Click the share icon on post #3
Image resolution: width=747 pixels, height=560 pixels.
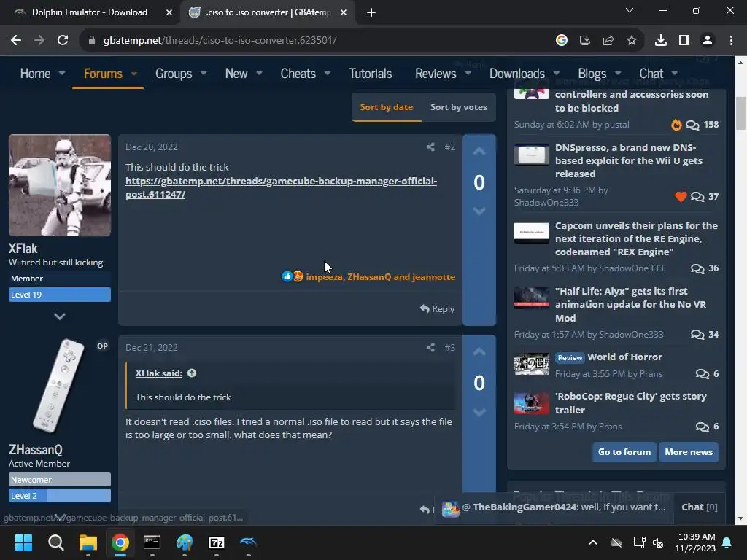pyautogui.click(x=430, y=348)
